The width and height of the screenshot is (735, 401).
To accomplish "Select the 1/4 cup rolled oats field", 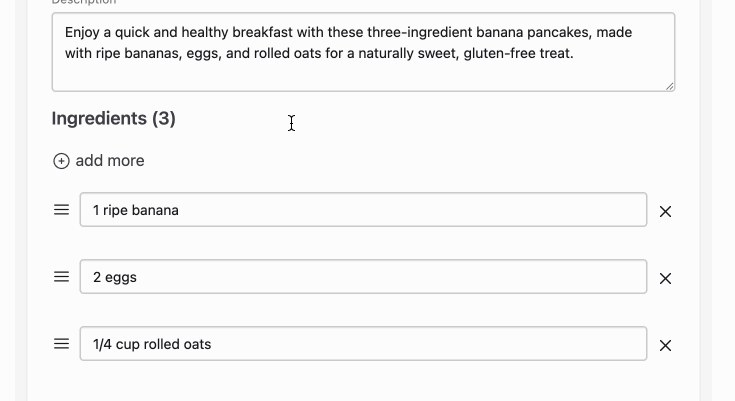I will [x=363, y=344].
